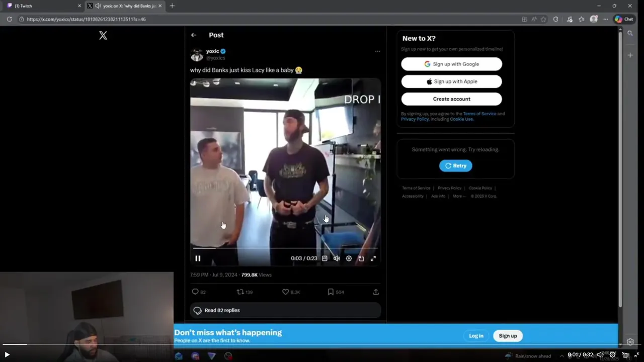Open a new browser tab
The image size is (644, 362).
point(172,6)
